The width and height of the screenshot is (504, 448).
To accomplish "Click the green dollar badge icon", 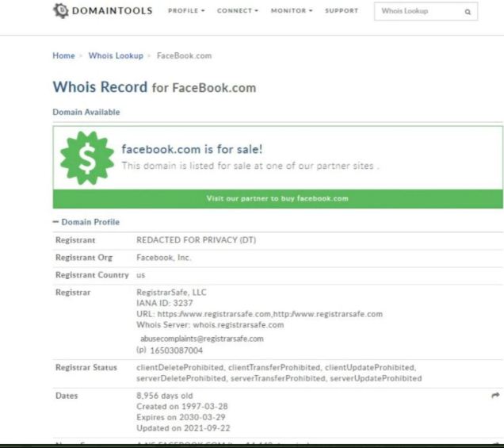I will click(x=87, y=158).
